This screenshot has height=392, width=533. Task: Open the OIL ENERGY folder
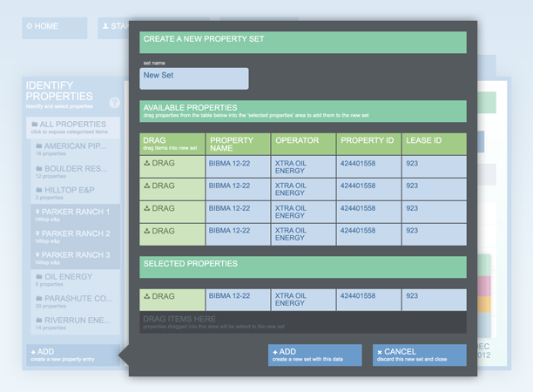click(x=75, y=280)
